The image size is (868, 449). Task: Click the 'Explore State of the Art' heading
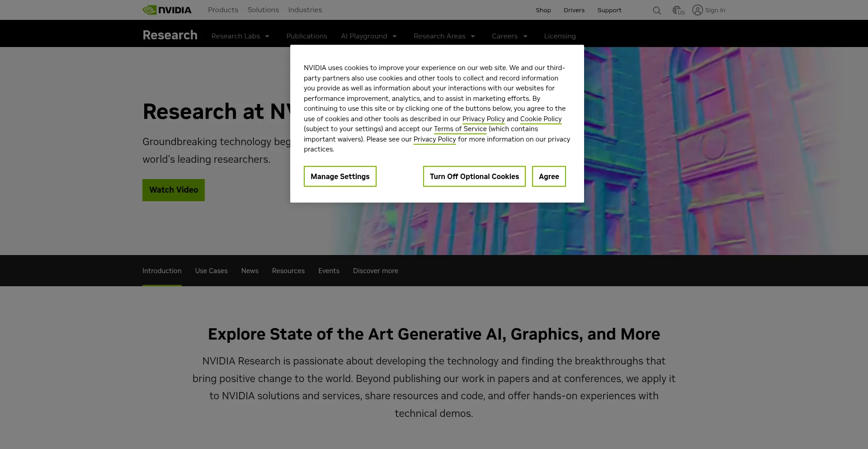click(434, 334)
